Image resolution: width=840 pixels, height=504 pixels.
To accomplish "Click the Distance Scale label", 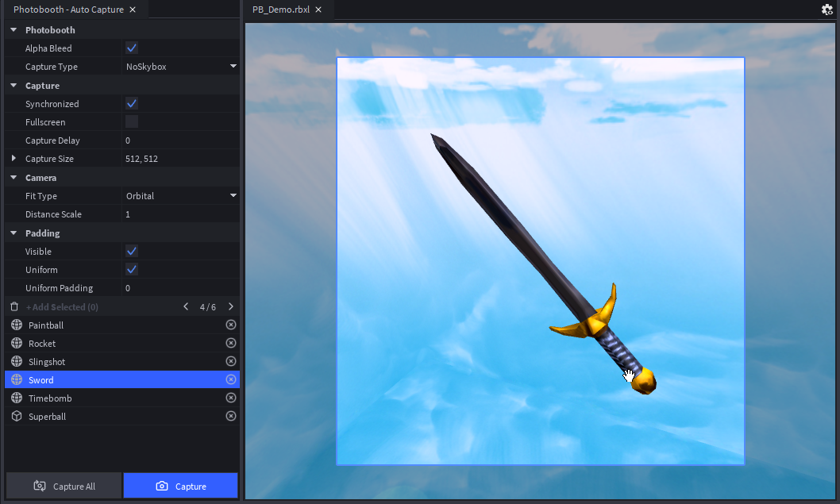I will (53, 214).
